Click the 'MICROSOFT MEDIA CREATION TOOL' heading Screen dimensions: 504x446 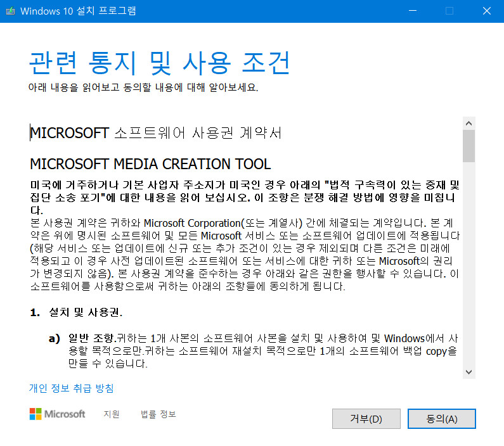(x=150, y=164)
